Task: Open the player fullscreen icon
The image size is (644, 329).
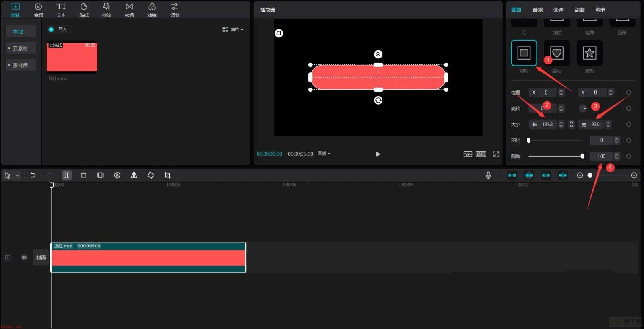Action: 496,154
